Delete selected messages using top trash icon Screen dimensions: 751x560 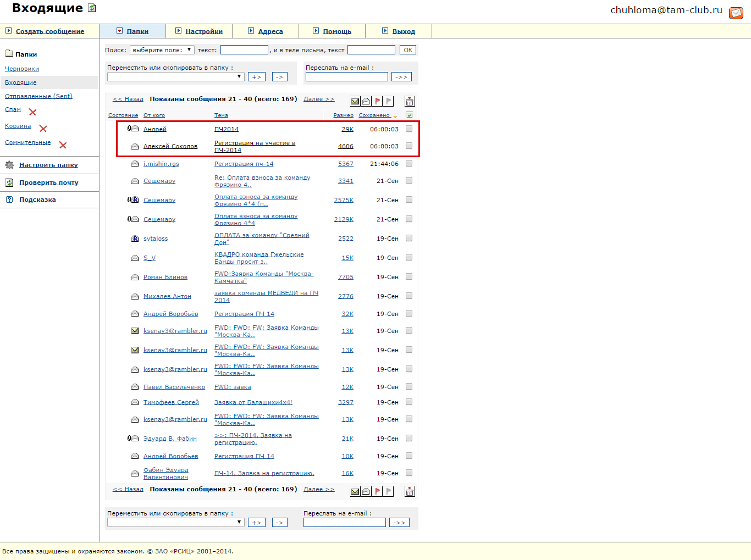point(410,101)
